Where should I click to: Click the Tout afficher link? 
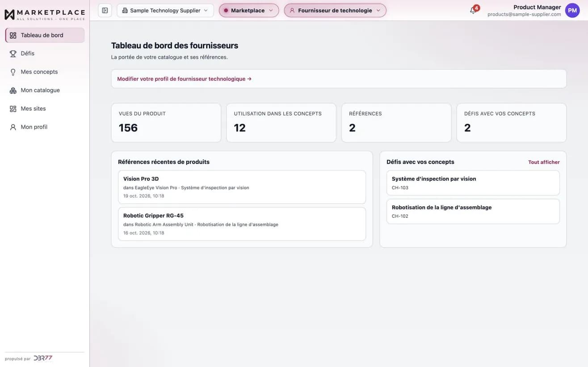(544, 162)
